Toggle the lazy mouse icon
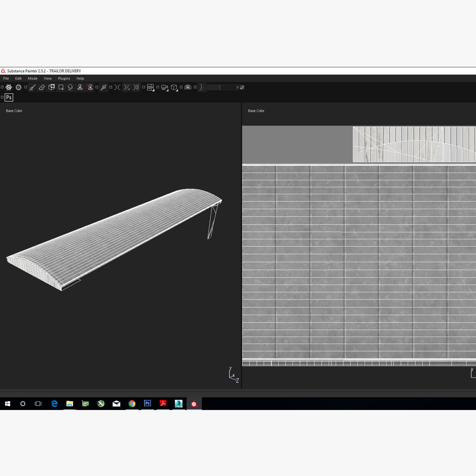This screenshot has width=476, height=476. point(202,87)
